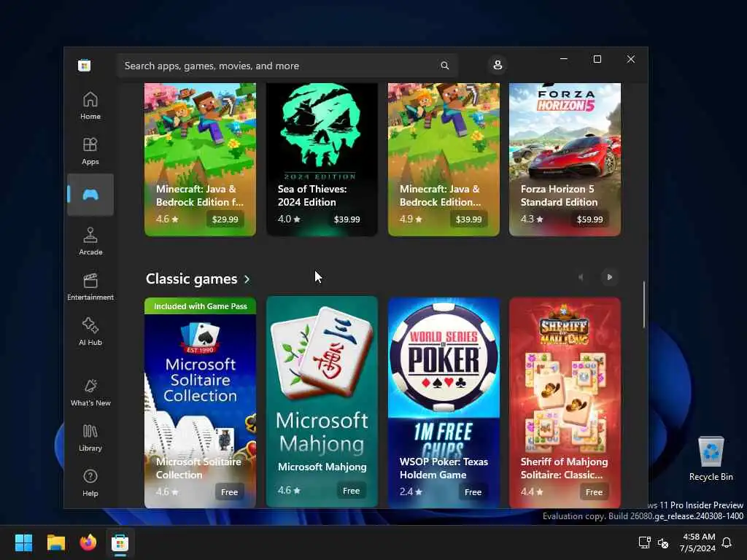Click Free button on Microsoft Solitaire Collection
This screenshot has height=560, width=747.
click(229, 492)
